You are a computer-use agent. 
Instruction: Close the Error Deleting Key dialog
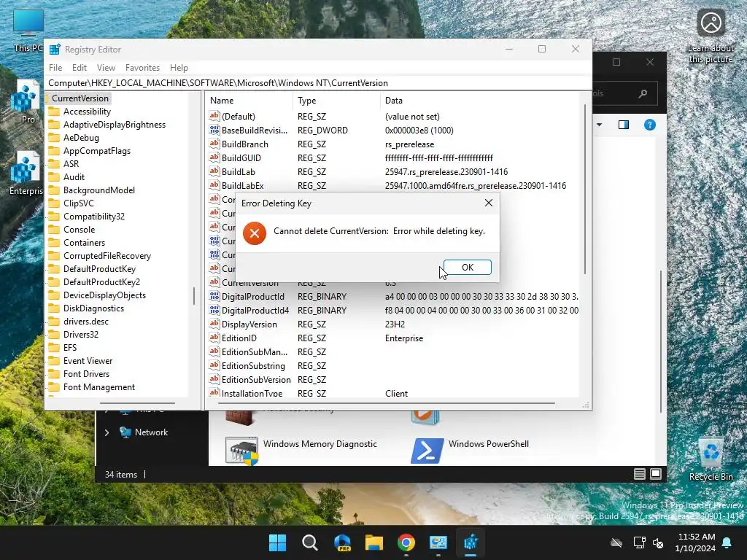pos(488,203)
